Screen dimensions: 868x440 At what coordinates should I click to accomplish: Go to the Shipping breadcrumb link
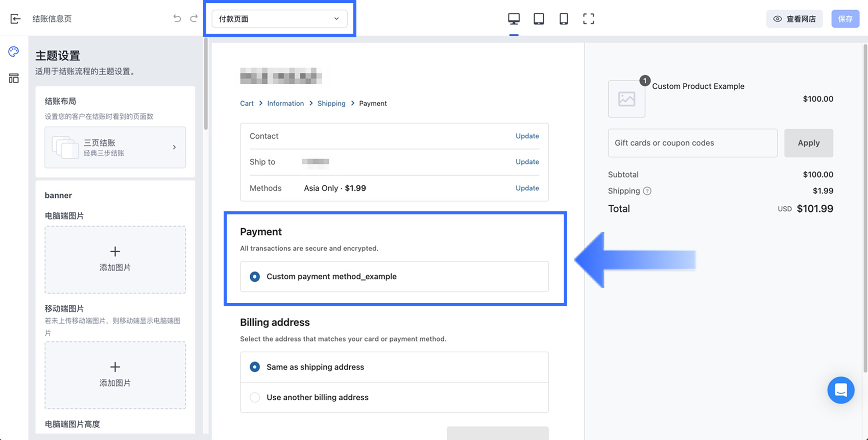(331, 103)
